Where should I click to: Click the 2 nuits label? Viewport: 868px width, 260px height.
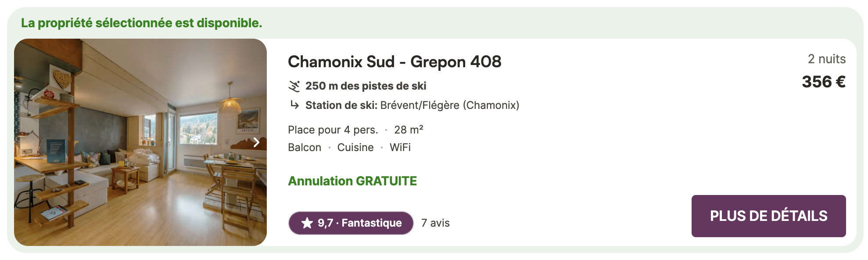[x=827, y=59]
